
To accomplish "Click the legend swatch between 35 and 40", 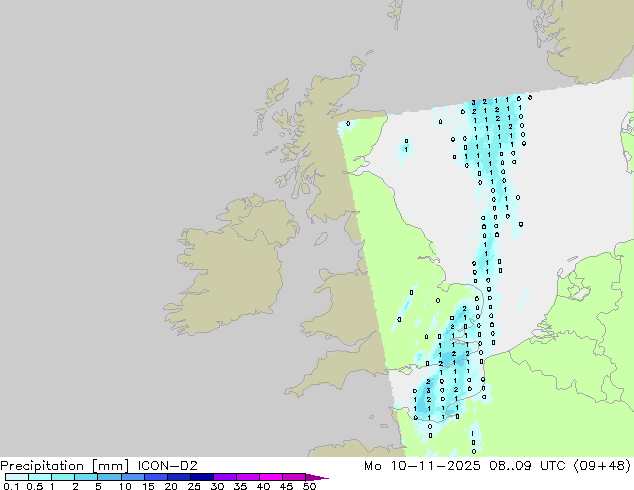I will [x=247, y=477].
